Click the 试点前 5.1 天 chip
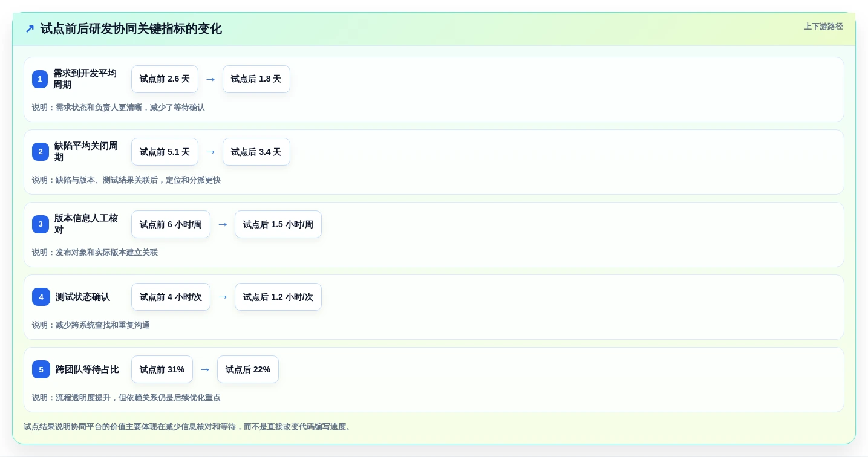This screenshot has height=457, width=868. point(165,152)
